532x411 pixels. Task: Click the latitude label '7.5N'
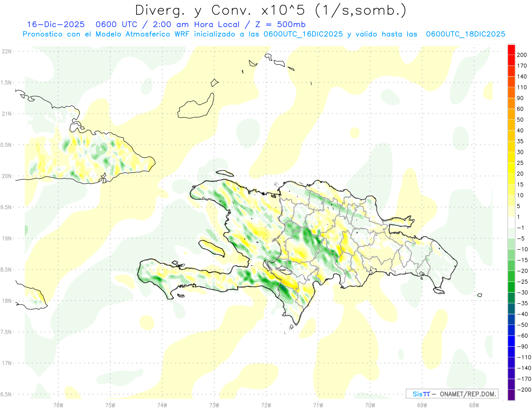pos(6,332)
